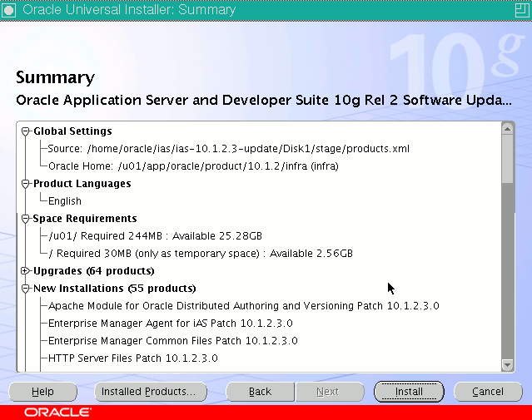Image resolution: width=532 pixels, height=420 pixels.
Task: Select the / Required 30MB temporary space row
Action: point(201,254)
